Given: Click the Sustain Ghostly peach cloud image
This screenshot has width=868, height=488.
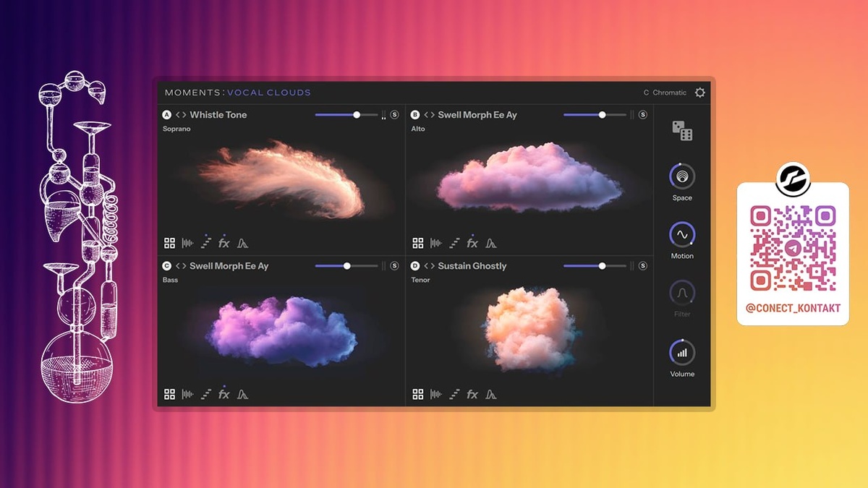Looking at the screenshot, I should [x=530, y=330].
